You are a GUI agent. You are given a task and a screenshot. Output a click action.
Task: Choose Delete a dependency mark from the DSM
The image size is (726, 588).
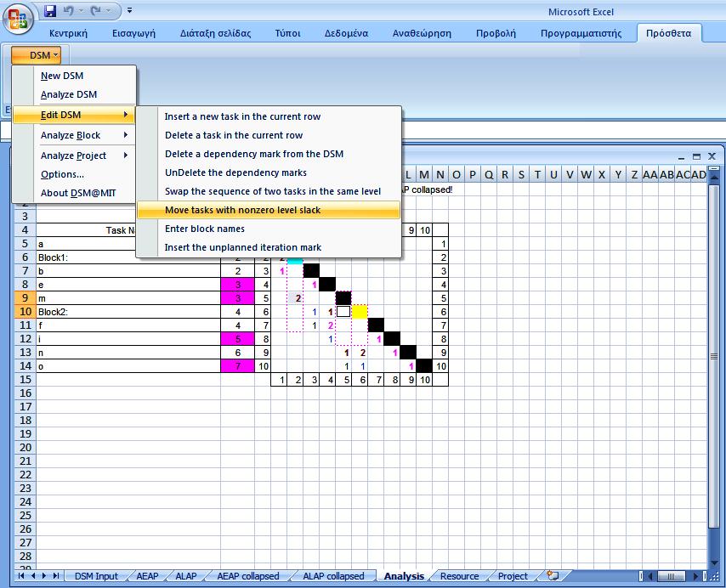[269, 154]
